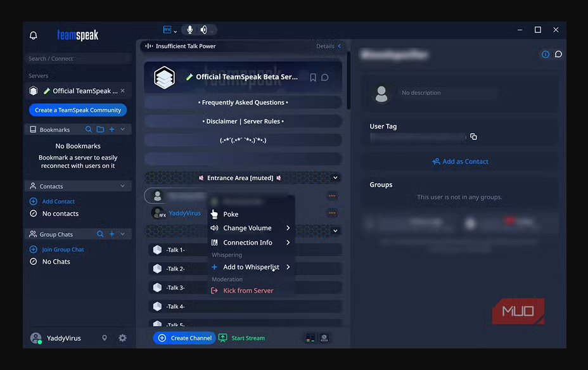Image resolution: width=588 pixels, height=370 pixels.
Task: Open server chat bubble icon
Action: click(x=325, y=77)
